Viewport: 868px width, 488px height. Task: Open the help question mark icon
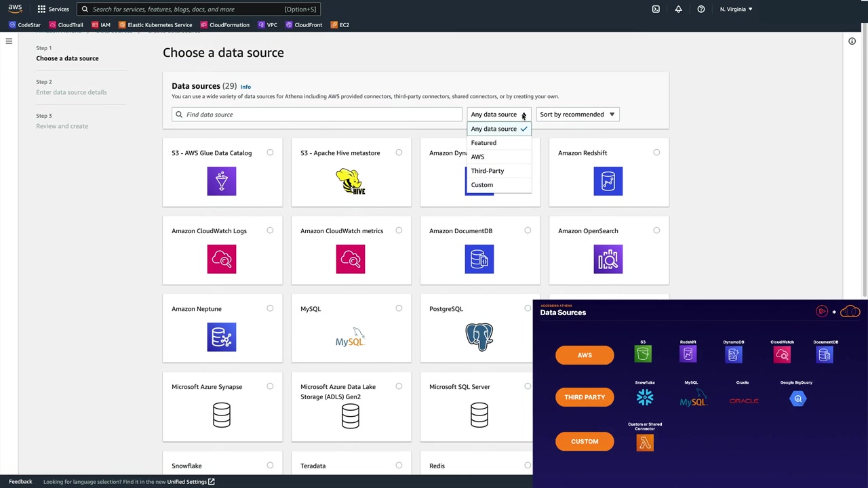[701, 9]
